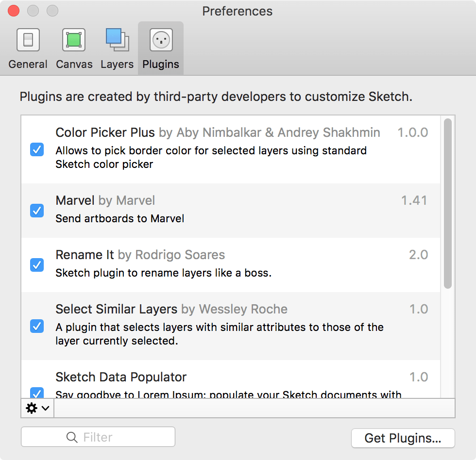Disable the Color Picker Plus plugin checkbox
Viewport: 476px width, 460px height.
point(37,149)
